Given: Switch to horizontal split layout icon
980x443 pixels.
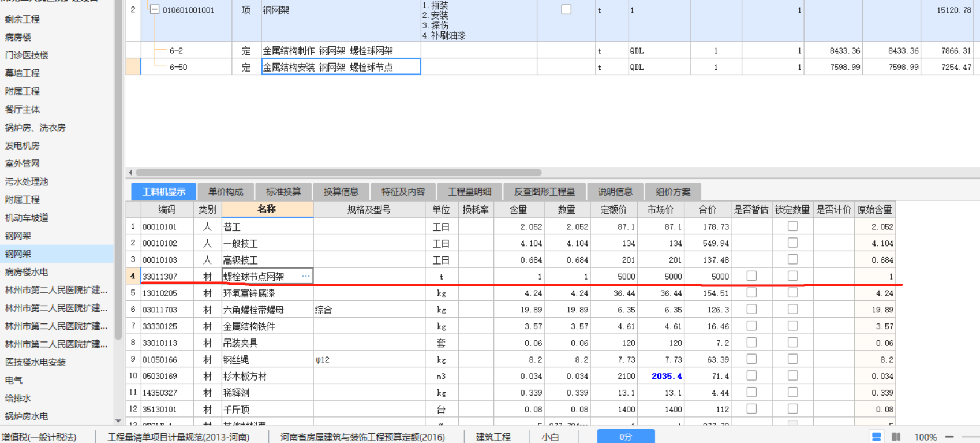Looking at the screenshot, I should (x=877, y=437).
